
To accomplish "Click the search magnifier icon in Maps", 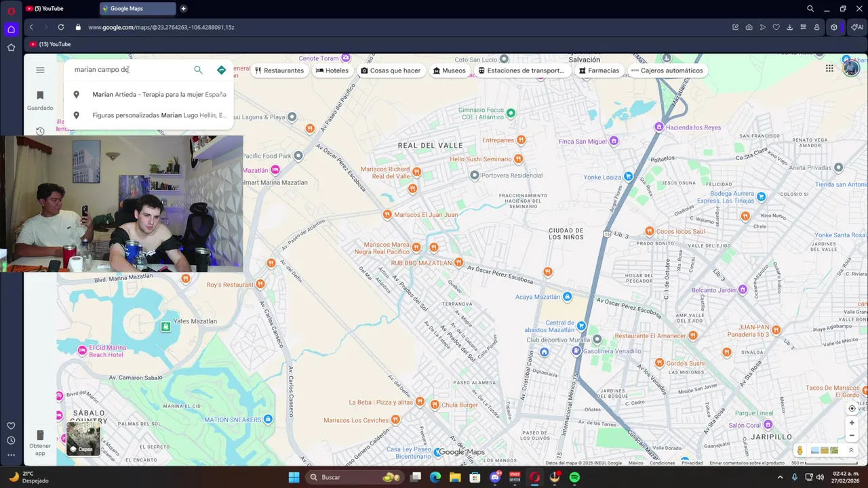I will click(198, 70).
